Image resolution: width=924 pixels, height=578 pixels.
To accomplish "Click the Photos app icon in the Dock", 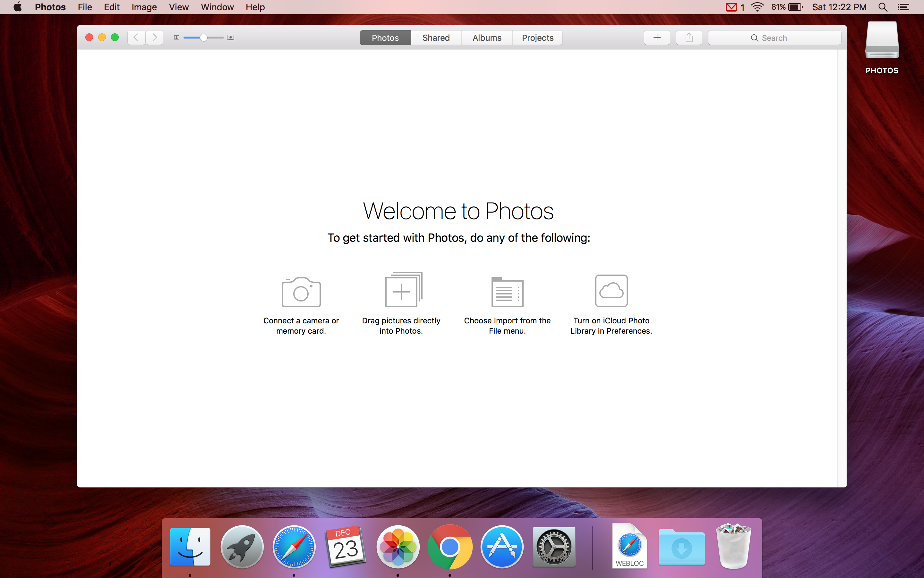I will [398, 547].
